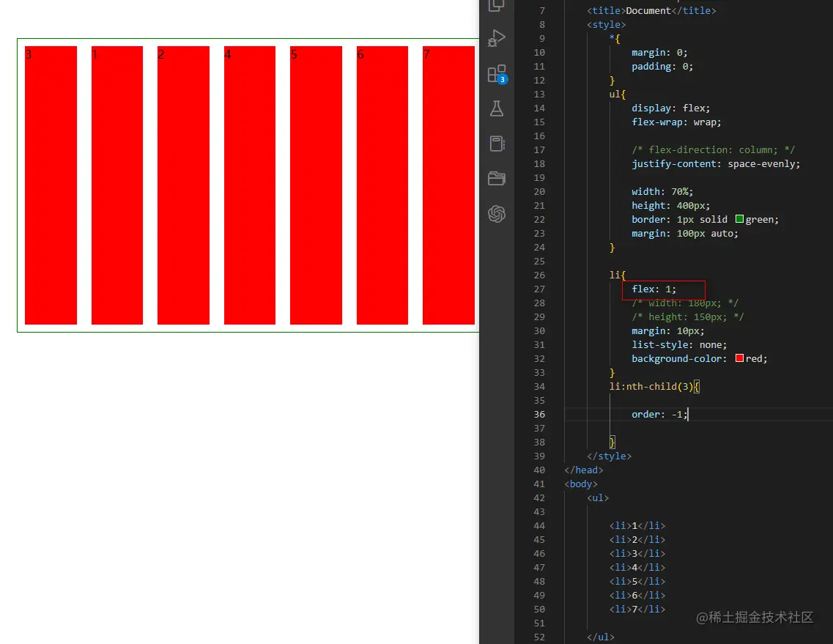Open the Explorer files icon in activity bar
Viewport: 833px width, 644px height.
496,5
